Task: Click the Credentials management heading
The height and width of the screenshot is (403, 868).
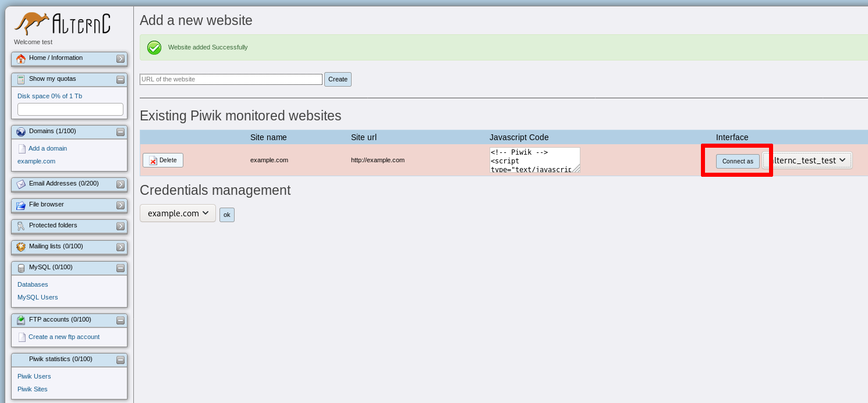Action: click(x=215, y=190)
